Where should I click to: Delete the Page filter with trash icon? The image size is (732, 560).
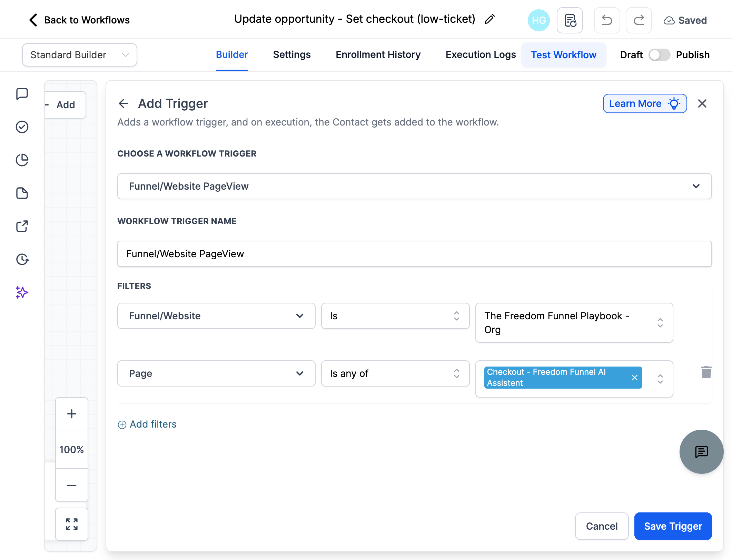point(706,372)
